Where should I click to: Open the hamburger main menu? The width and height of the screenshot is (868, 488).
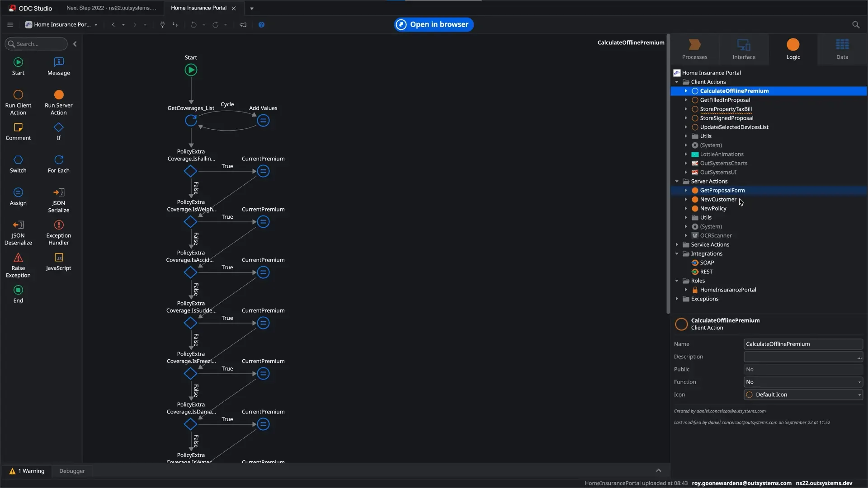[x=10, y=25]
